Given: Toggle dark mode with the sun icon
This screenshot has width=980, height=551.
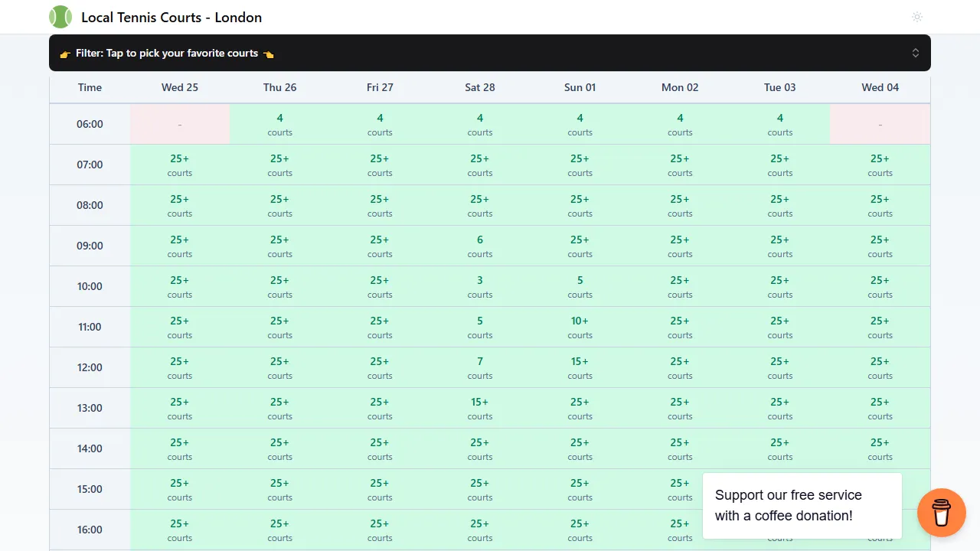Looking at the screenshot, I should [917, 17].
